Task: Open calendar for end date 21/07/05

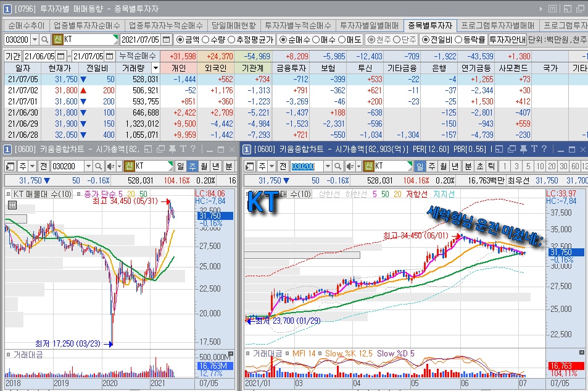Action: click(x=109, y=56)
